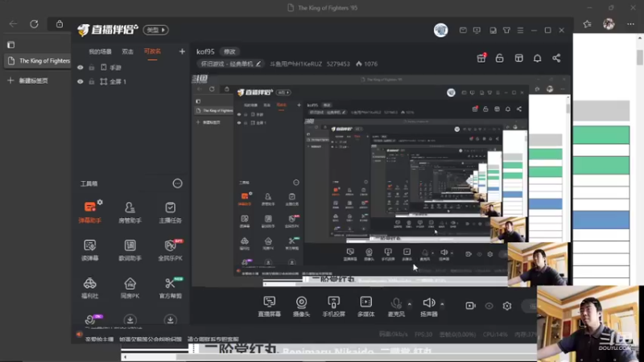
Task: Download the right toolbox plugin
Action: (170, 319)
